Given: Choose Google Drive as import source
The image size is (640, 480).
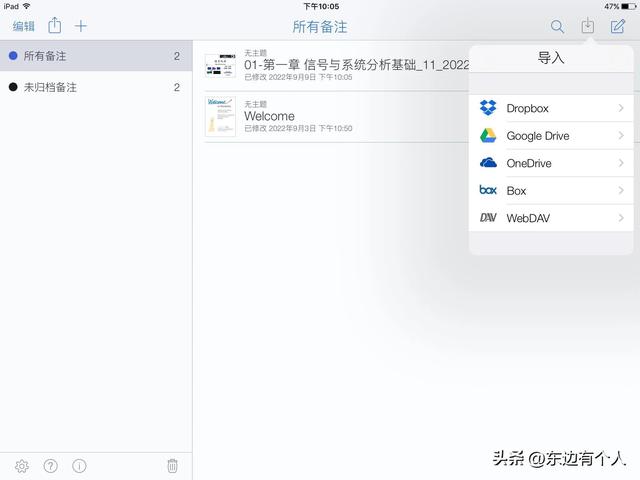Looking at the screenshot, I should click(x=551, y=136).
